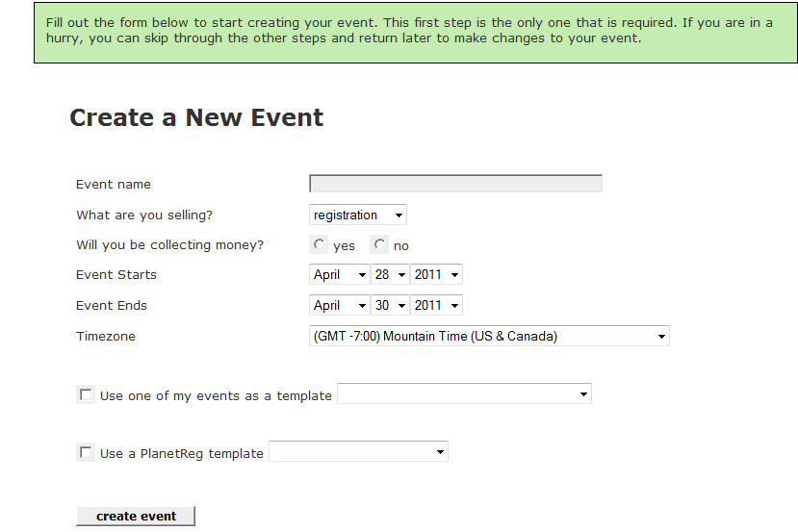The image size is (798, 532).
Task: Click the 'Use one of my events' label text
Action: [216, 396]
